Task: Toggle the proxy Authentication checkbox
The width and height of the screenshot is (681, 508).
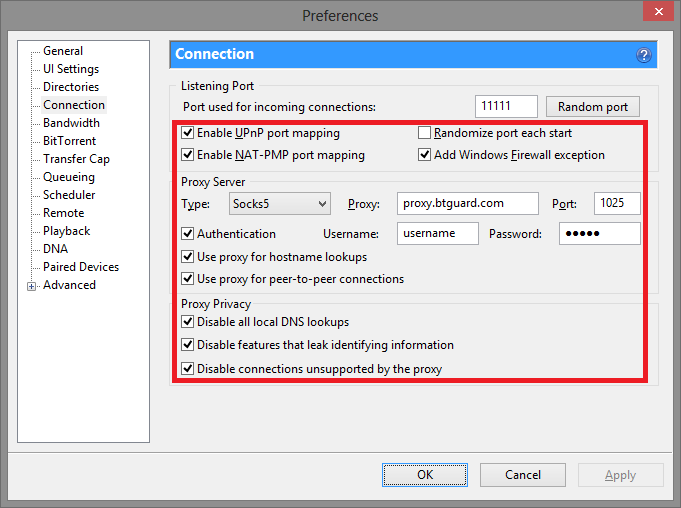Action: (x=187, y=234)
